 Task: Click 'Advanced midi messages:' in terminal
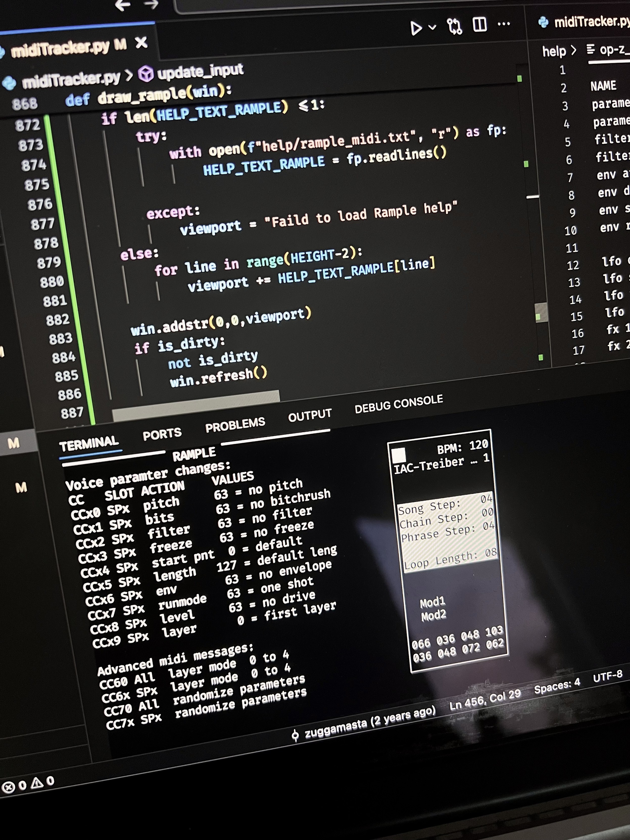(x=175, y=659)
